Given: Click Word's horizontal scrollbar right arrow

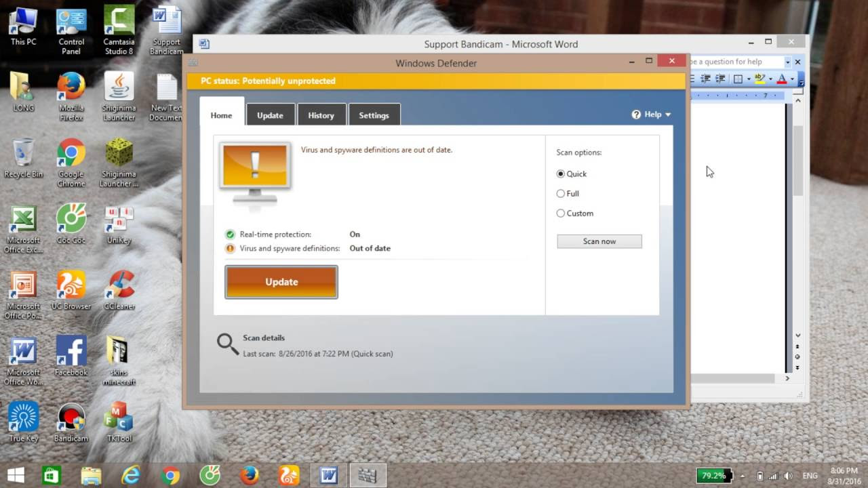Looking at the screenshot, I should pyautogui.click(x=787, y=378).
